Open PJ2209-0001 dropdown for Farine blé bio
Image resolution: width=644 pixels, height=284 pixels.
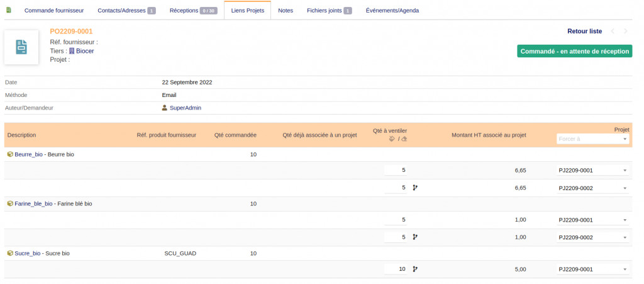pos(593,220)
